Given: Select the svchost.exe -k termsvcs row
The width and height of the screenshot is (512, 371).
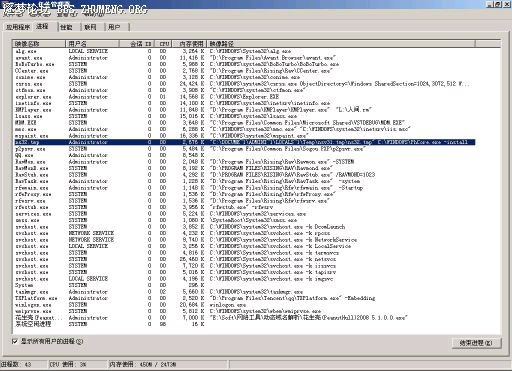Looking at the screenshot, I should 244,253.
